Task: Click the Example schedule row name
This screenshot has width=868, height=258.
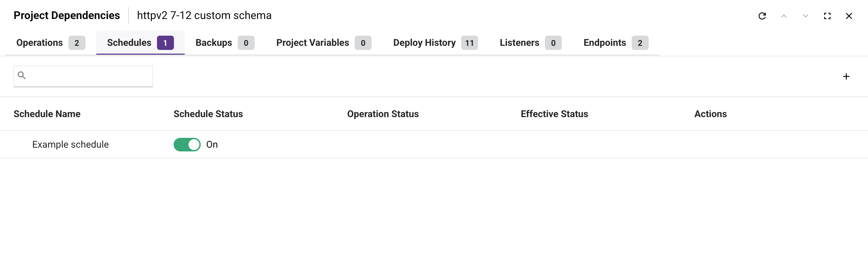Action: pos(71,145)
